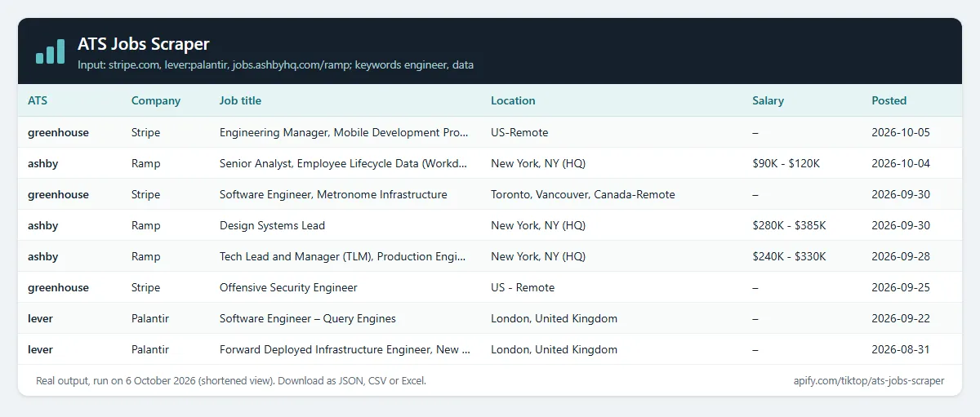
Task: Click the Job title column header
Action: point(240,100)
